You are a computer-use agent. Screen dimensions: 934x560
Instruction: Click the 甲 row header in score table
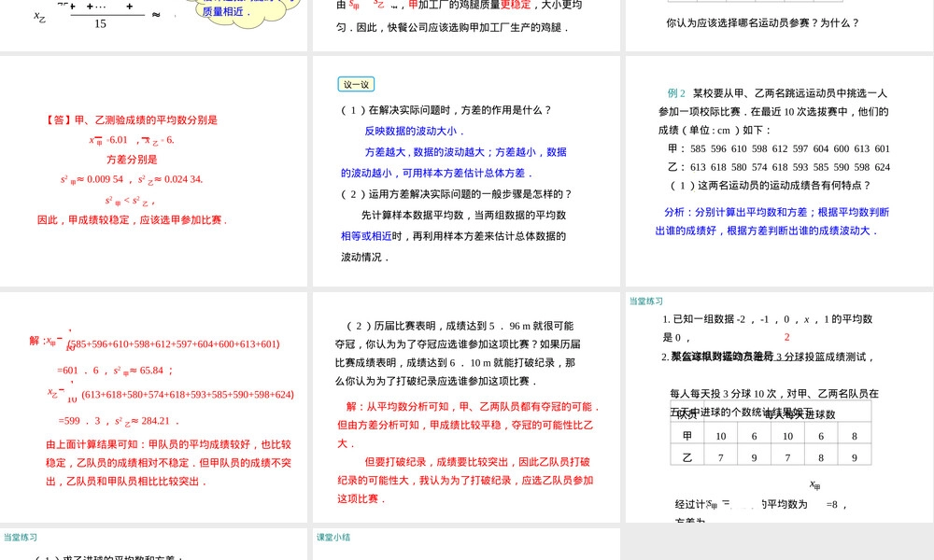(686, 436)
